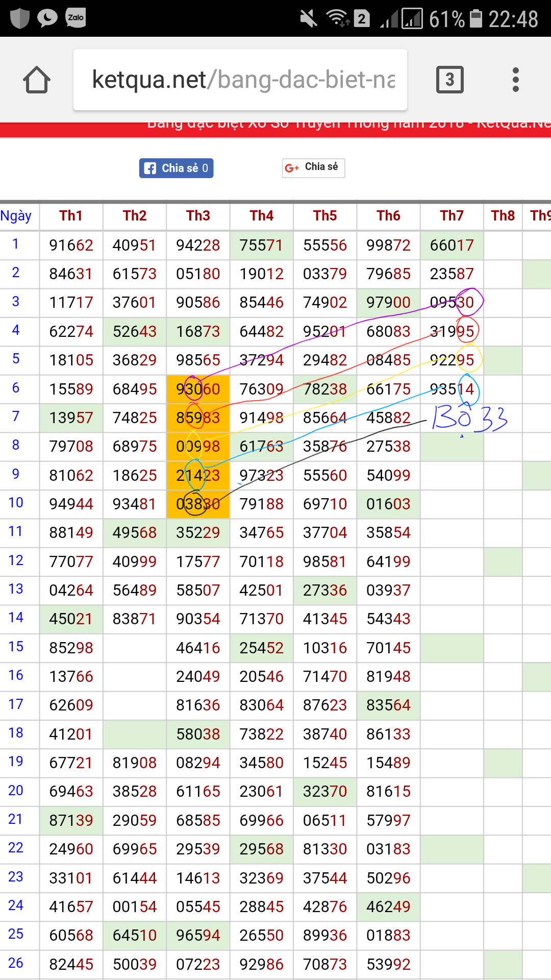Click result 27336 in Th5 column
The width and height of the screenshot is (551, 980).
pyautogui.click(x=325, y=591)
